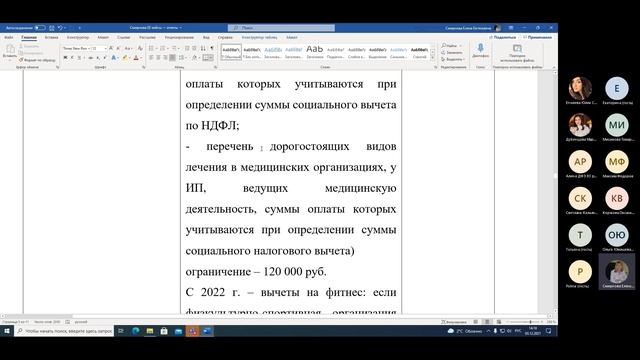640x360 pixels.
Task: Click the Justify alignment icon
Action: click(x=172, y=58)
